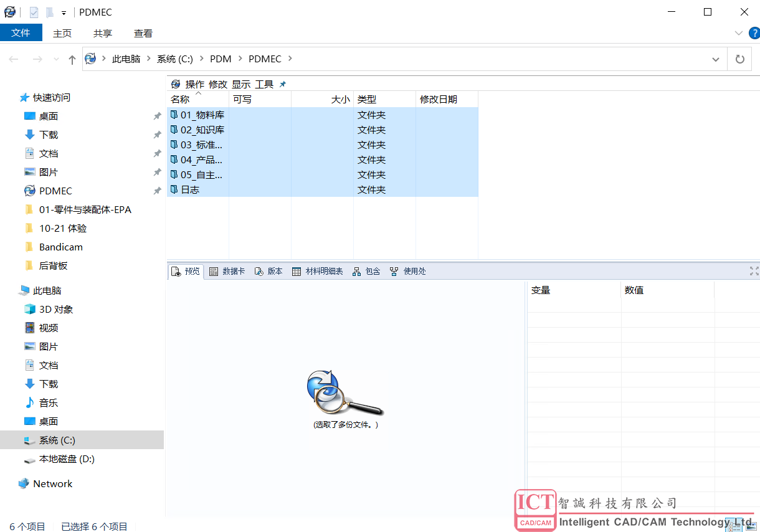Click PDM in the address path

click(221, 59)
